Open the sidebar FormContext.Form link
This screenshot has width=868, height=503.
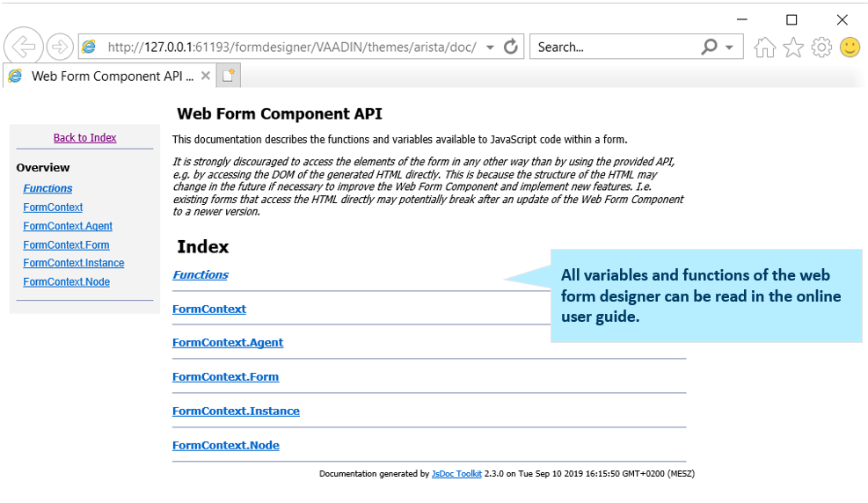pyautogui.click(x=66, y=245)
